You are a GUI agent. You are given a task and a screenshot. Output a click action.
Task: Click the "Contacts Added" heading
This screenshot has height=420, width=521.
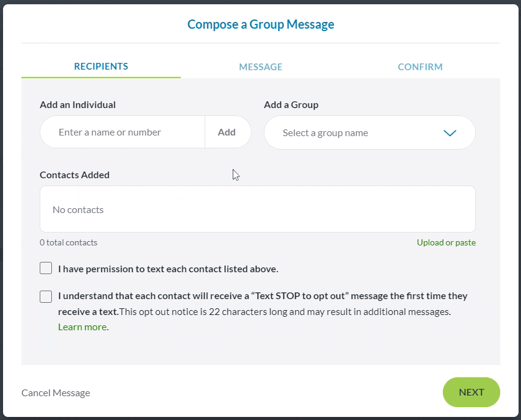click(x=75, y=175)
